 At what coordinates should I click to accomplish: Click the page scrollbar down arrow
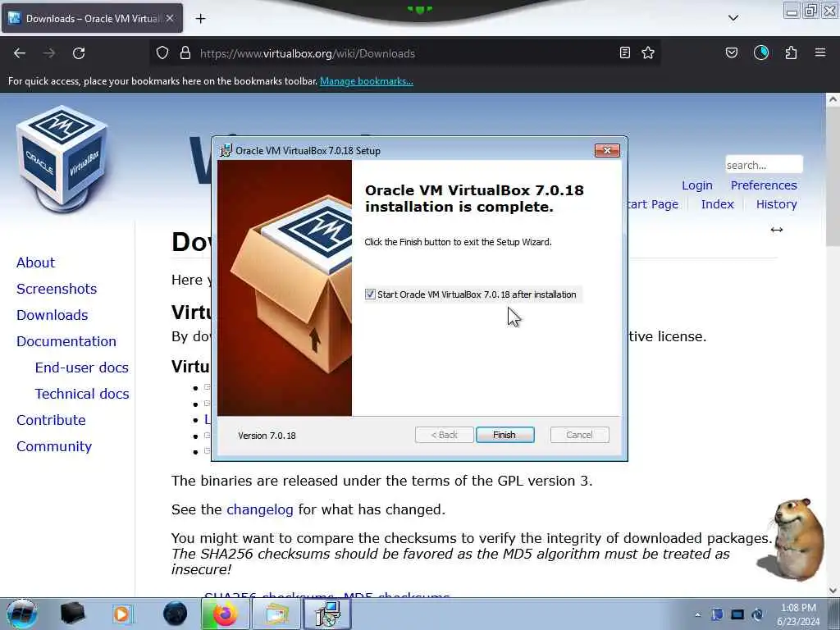click(833, 591)
